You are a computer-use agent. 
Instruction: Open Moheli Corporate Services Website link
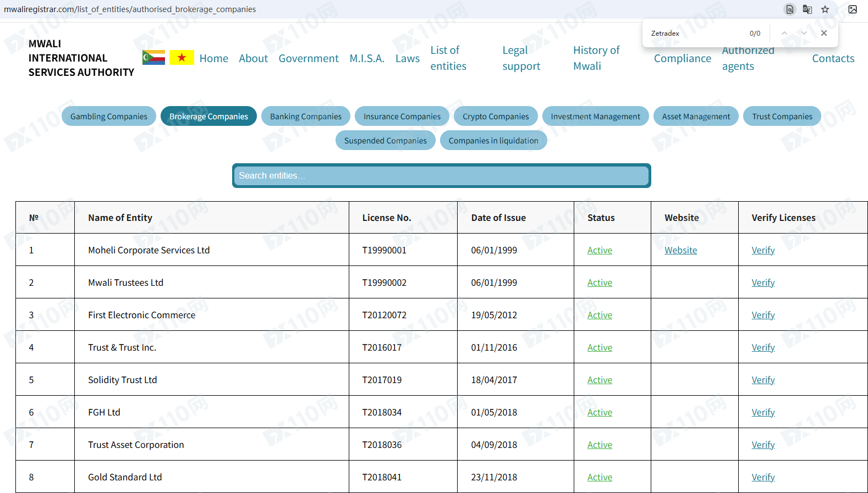coord(680,250)
